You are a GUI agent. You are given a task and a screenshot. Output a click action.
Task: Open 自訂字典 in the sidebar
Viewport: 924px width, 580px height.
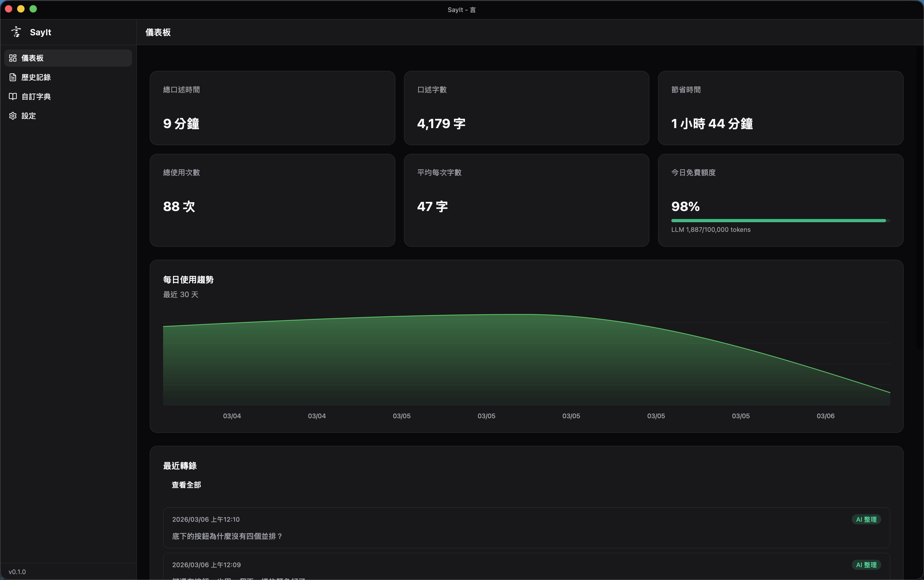(x=68, y=96)
